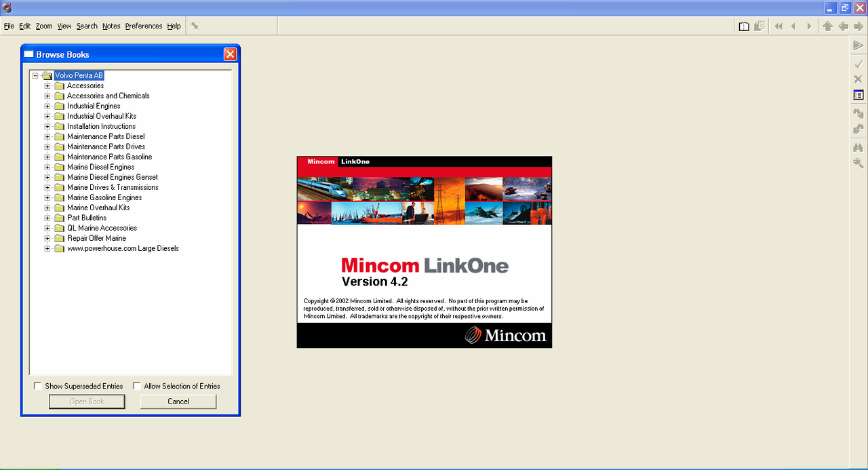
Task: Click the folder icon beside QL Marine Accessories
Action: (x=59, y=229)
